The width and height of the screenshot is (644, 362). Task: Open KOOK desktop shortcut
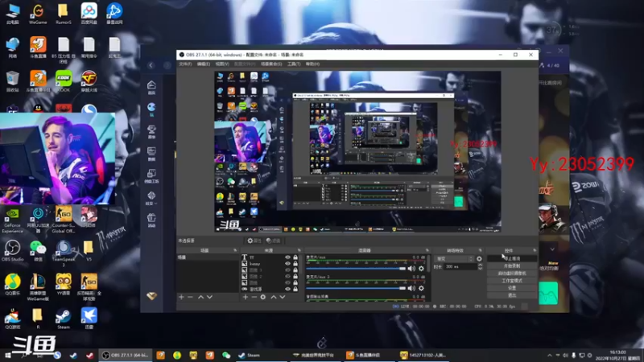tap(64, 81)
